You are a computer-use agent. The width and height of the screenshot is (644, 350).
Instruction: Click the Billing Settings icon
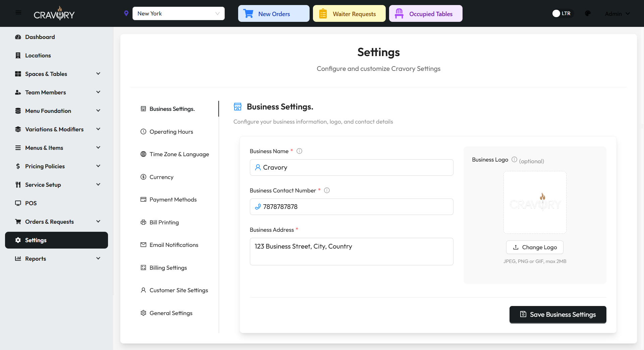click(143, 268)
